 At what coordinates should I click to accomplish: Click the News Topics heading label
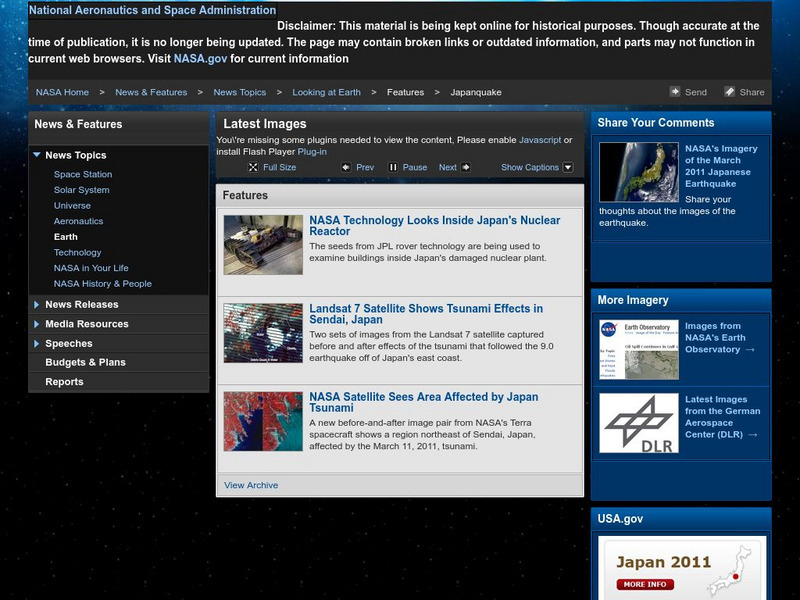76,155
